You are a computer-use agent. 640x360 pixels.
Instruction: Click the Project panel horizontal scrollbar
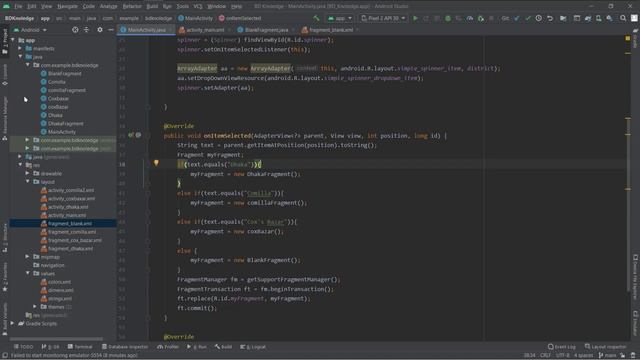point(56,338)
